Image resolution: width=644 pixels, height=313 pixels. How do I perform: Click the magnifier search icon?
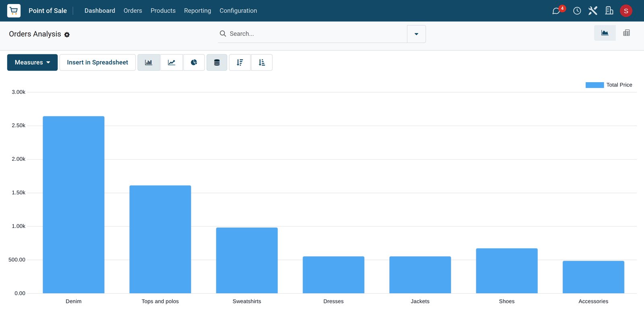(223, 33)
